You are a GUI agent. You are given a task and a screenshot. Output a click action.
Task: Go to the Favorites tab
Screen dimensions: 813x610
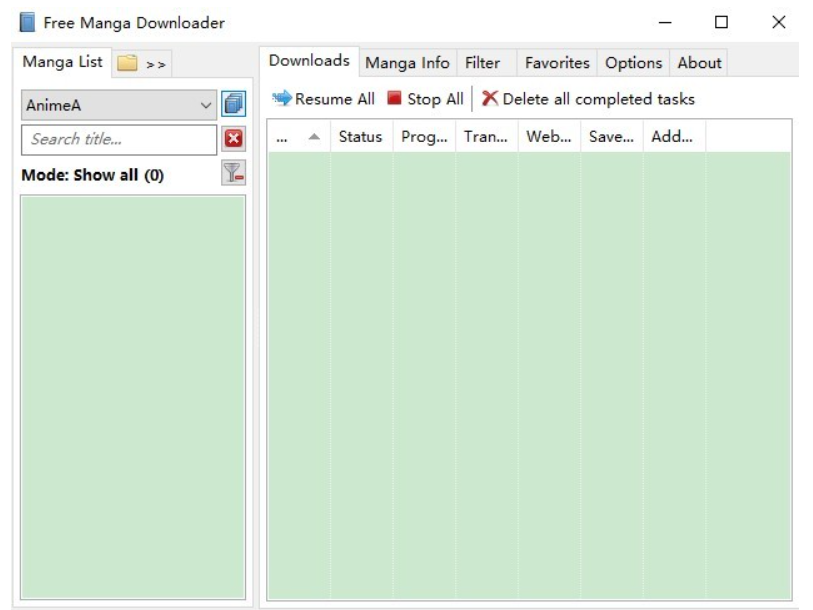click(x=557, y=63)
